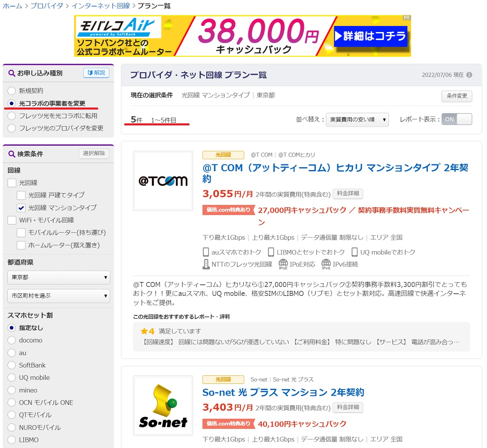Click the auスマホでおトク phone icon
Image resolution: width=487 pixels, height=448 pixels.
(x=206, y=252)
